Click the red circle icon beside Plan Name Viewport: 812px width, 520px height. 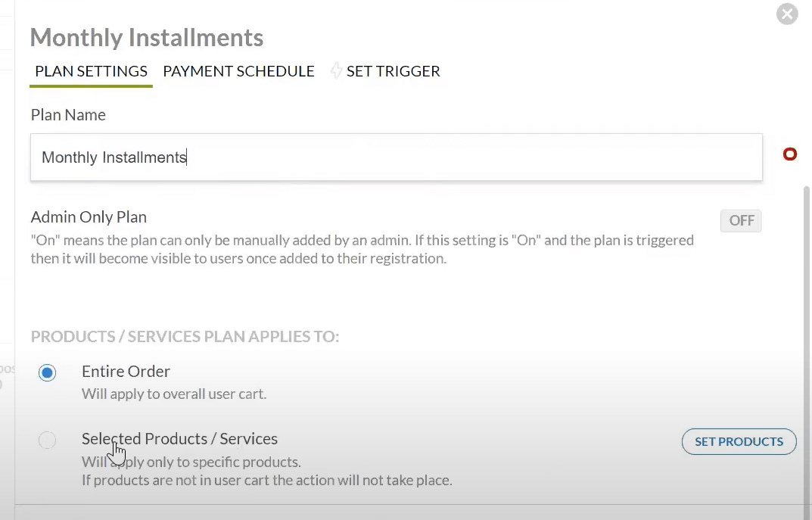click(x=789, y=154)
